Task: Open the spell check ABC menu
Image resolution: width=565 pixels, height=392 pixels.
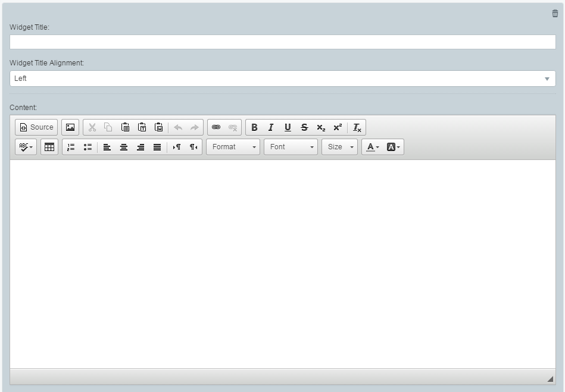Action: click(26, 147)
